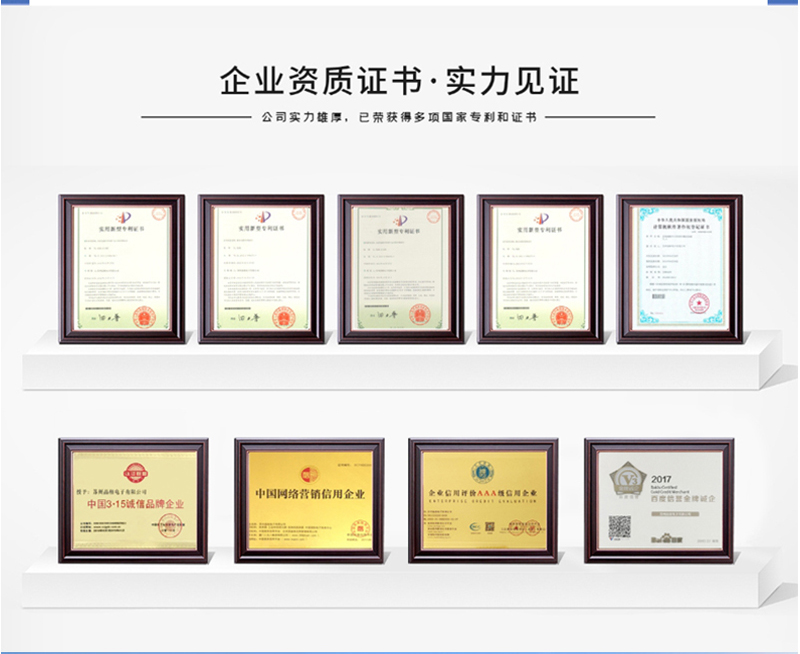Image resolution: width=800 pixels, height=654 pixels.
Task: Open the second utility patent certificate
Action: 261,268
